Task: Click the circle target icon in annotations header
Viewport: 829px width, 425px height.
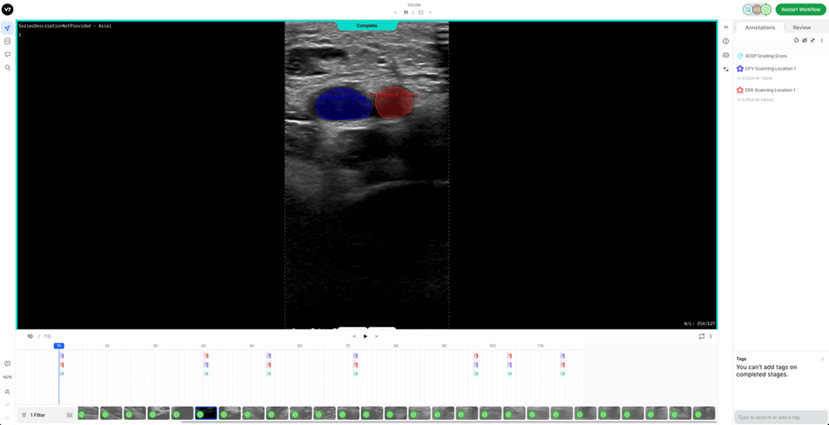Action: (796, 41)
